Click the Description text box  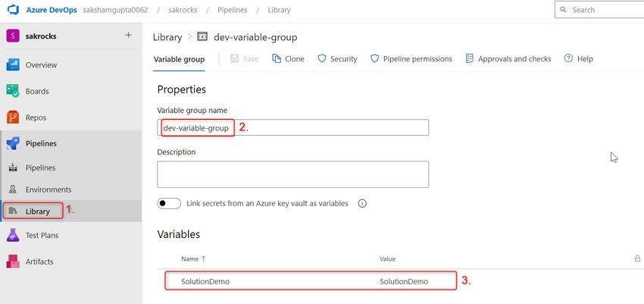[292, 174]
